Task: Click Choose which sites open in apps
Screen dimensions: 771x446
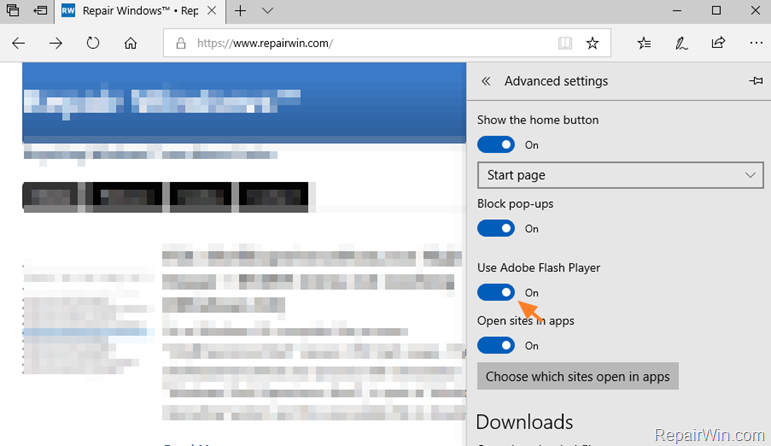Action: [578, 377]
